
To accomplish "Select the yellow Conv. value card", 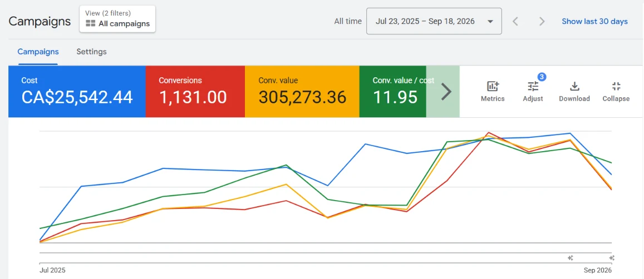I will pos(302,92).
